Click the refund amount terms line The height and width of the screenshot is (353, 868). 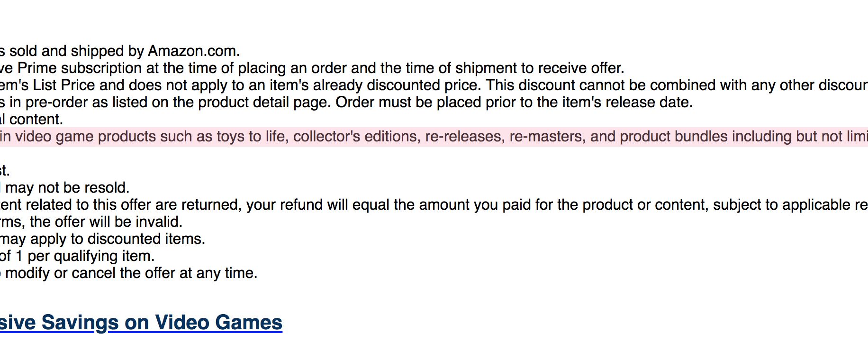pyautogui.click(x=434, y=205)
